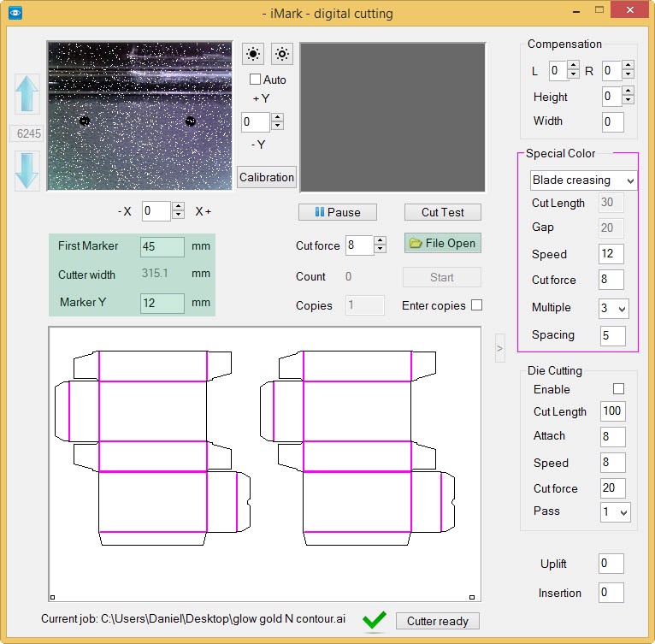Image resolution: width=655 pixels, height=644 pixels.
Task: Click the Compensation Width field
Action: click(613, 122)
